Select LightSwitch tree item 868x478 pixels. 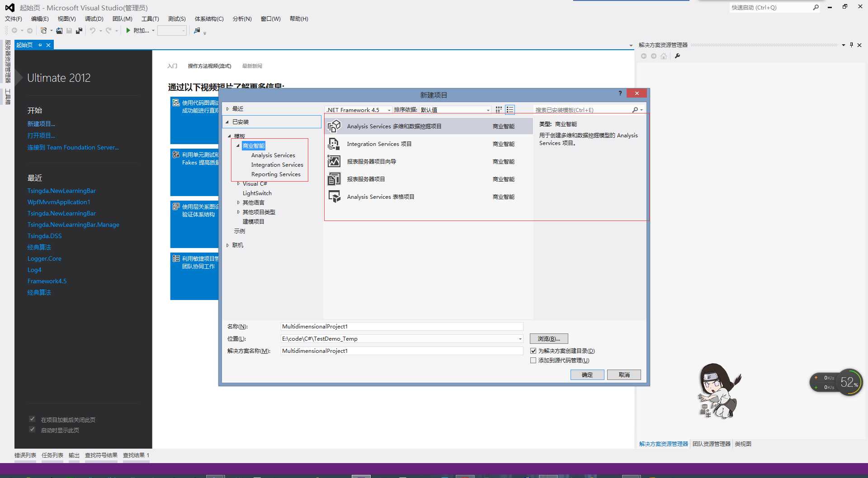click(x=257, y=193)
